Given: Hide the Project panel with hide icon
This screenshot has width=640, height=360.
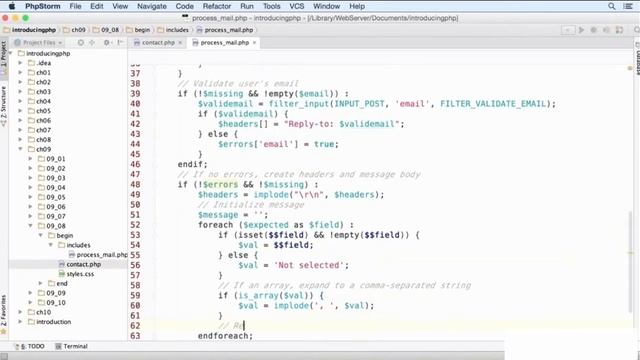Looking at the screenshot, I should tap(120, 42).
